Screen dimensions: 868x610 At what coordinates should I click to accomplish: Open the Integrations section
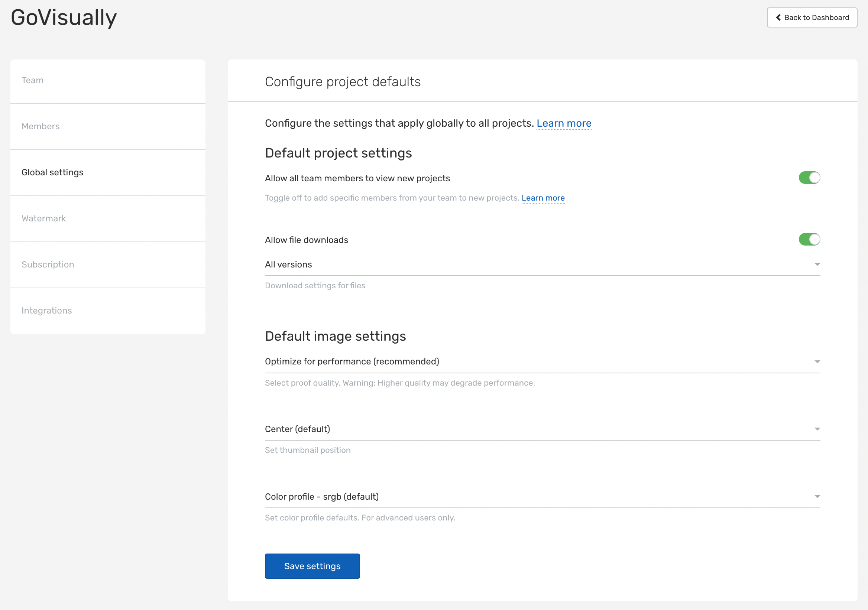click(46, 311)
